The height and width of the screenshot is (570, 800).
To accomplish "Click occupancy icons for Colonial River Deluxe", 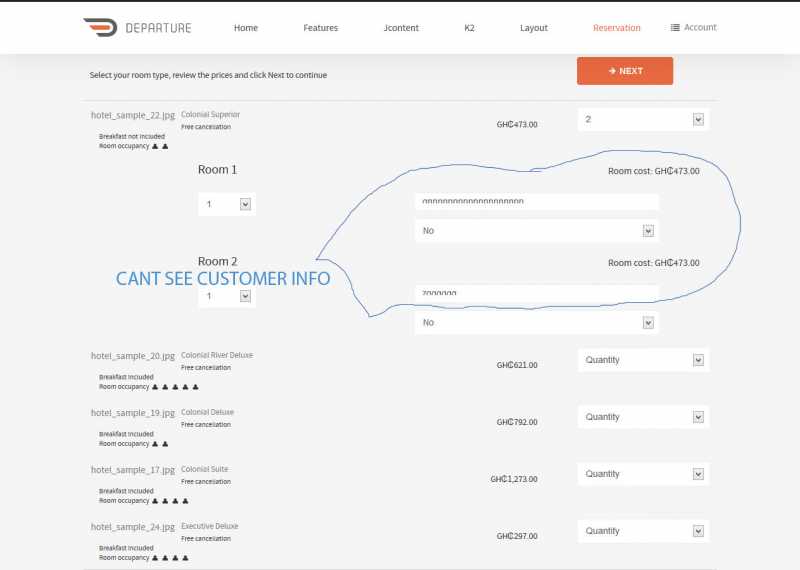I will point(175,386).
